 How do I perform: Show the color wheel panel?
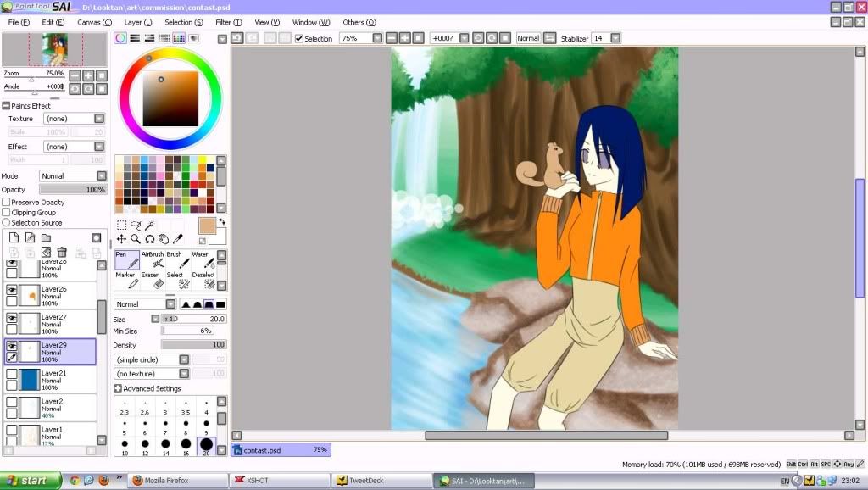(x=120, y=38)
